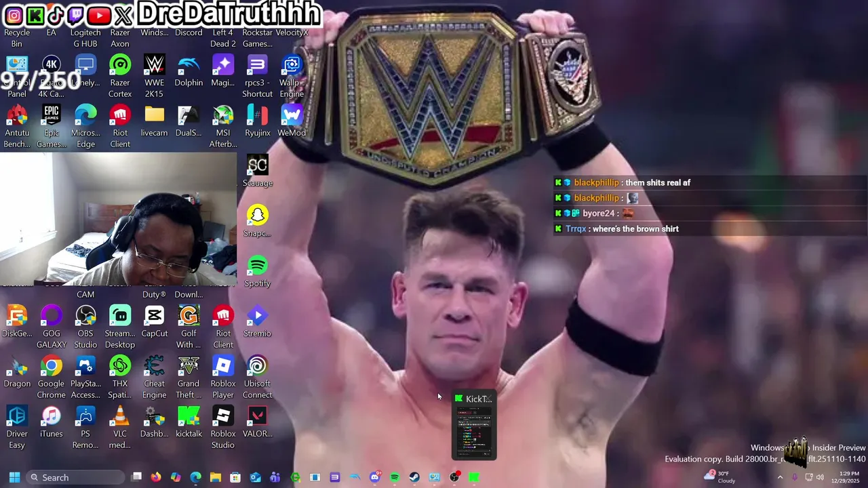Open the Snapchat desktop shortcut
Image resolution: width=868 pixels, height=488 pixels.
pos(257,222)
